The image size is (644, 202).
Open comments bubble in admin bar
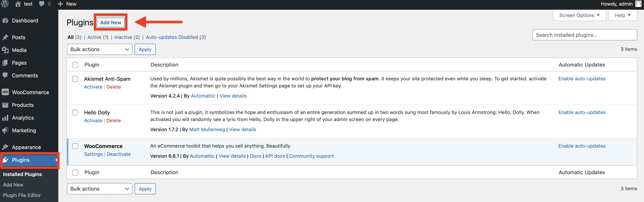(42, 4)
